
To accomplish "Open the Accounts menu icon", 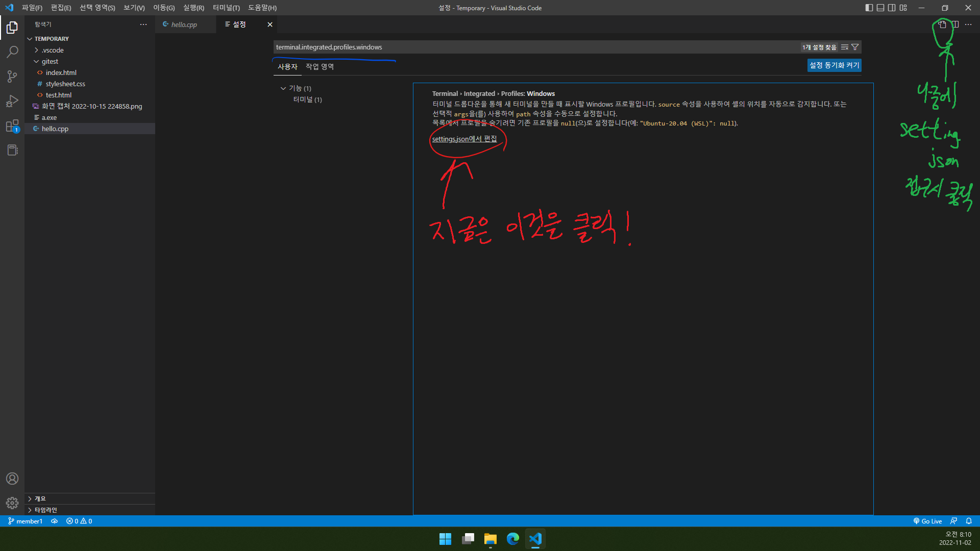I will point(12,479).
